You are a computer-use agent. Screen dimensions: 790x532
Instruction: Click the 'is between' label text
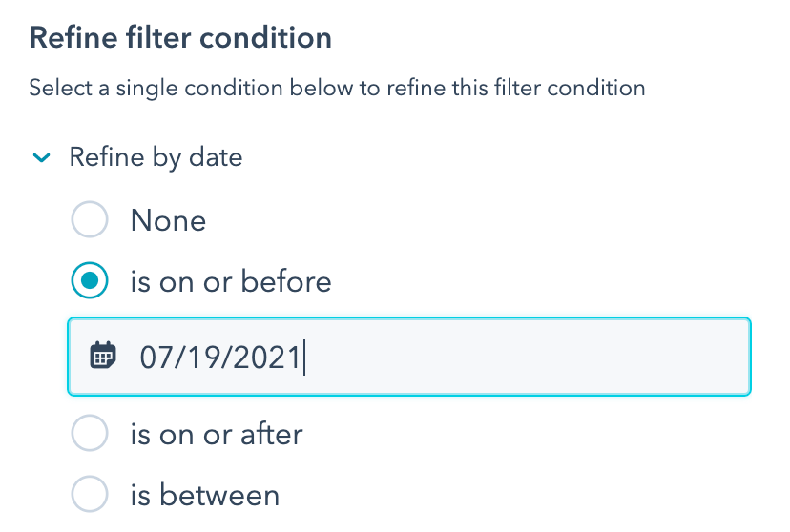205,496
